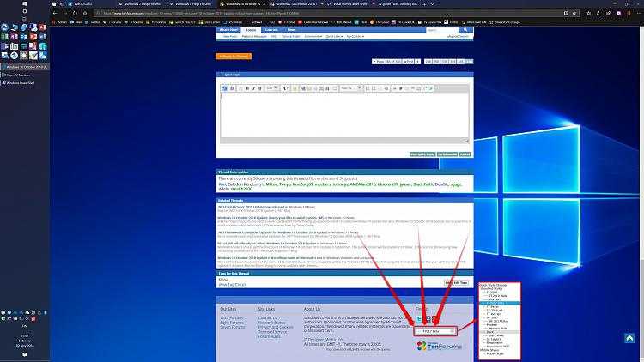Open Vista Forums footer link
Viewport: 644px width, 362px height.
click(x=232, y=317)
